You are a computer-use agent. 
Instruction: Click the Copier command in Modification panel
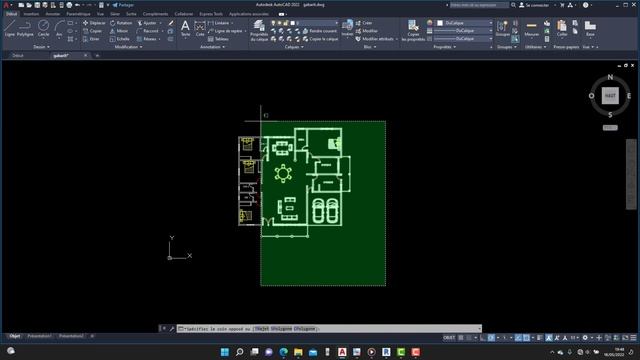coord(93,31)
